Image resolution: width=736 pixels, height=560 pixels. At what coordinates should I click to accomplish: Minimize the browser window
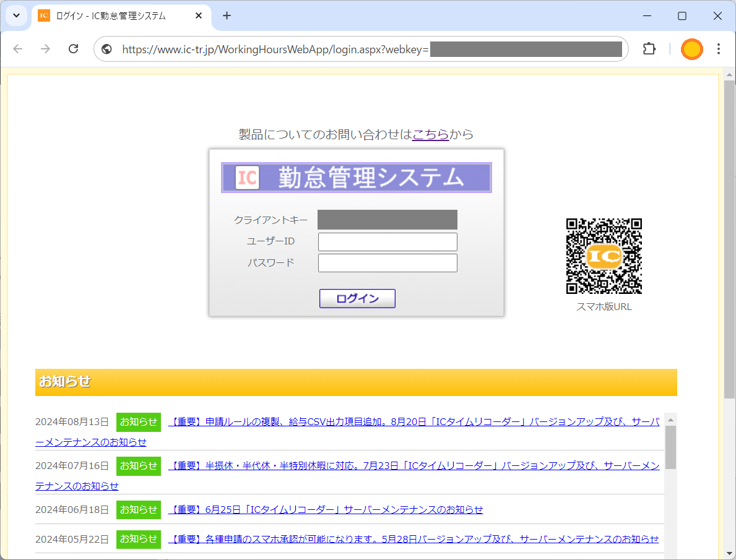point(647,15)
